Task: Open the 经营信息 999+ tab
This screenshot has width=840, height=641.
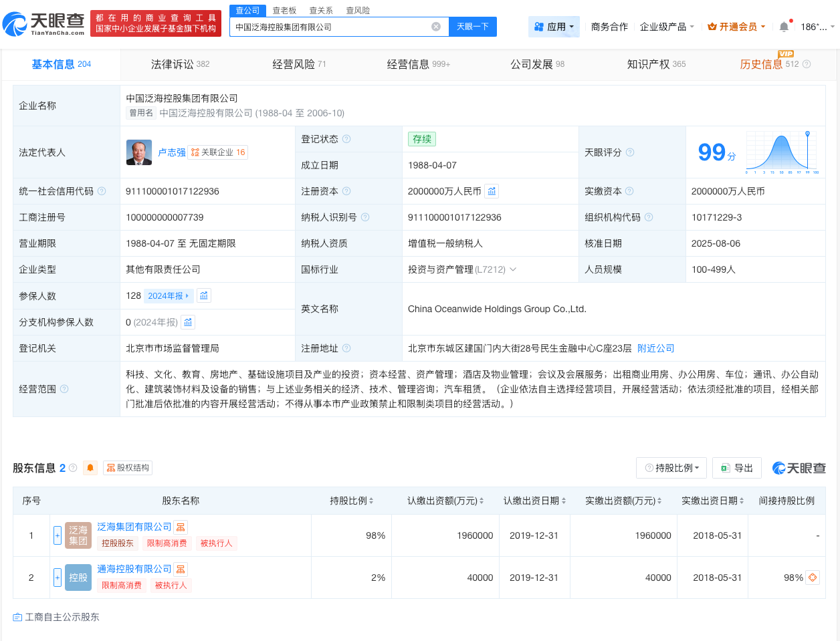Action: 419,64
